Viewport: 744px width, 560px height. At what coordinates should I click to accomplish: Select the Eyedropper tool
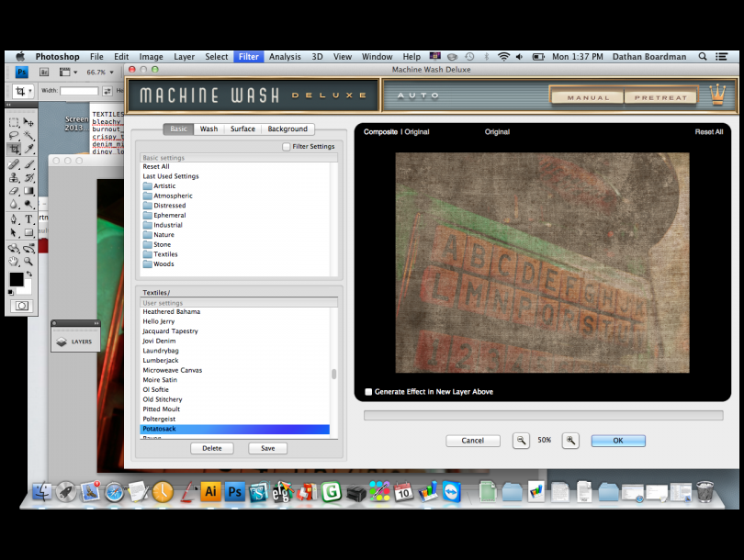[28, 150]
